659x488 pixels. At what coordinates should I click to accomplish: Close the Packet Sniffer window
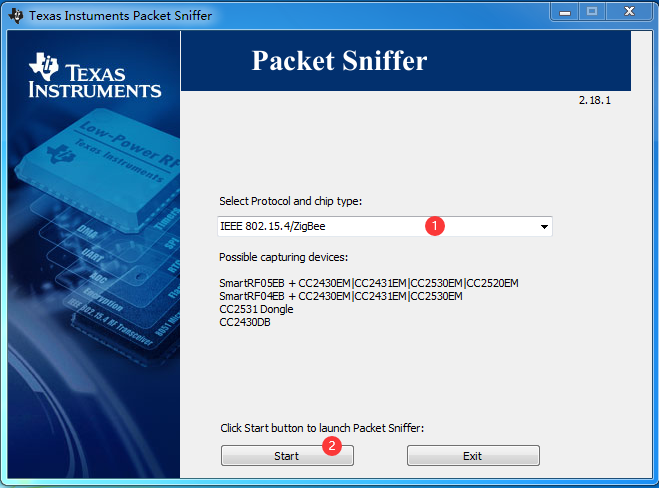pyautogui.click(x=629, y=11)
